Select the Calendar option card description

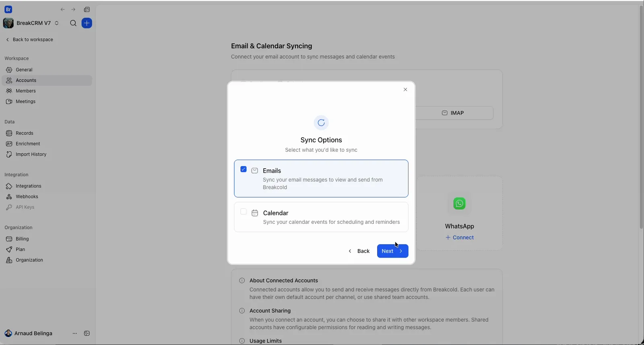332,222
